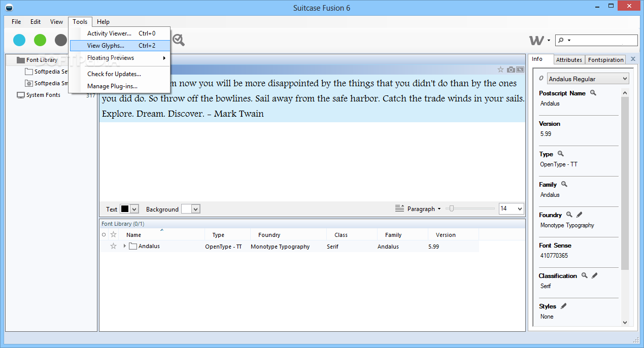Click the gray circle toolbar icon
Viewport: 644px width, 348px height.
61,40
